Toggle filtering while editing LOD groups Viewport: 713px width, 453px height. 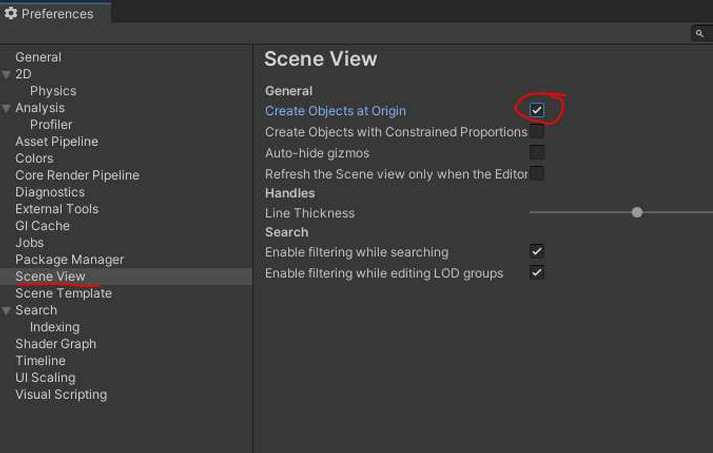(537, 272)
